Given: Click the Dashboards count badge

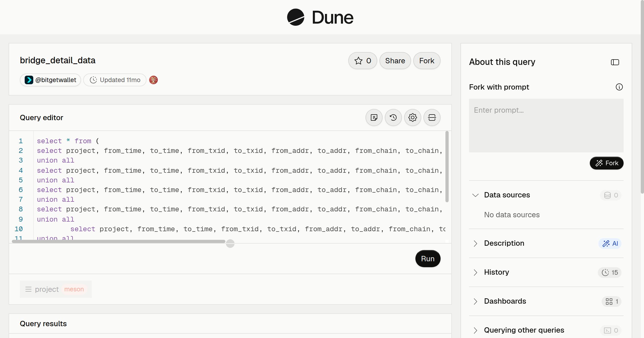Looking at the screenshot, I should click(x=612, y=301).
